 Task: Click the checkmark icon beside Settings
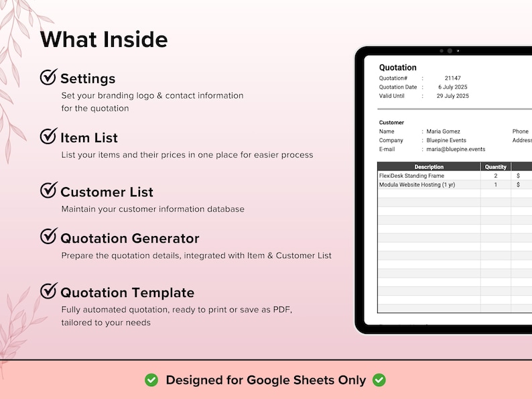click(x=48, y=76)
